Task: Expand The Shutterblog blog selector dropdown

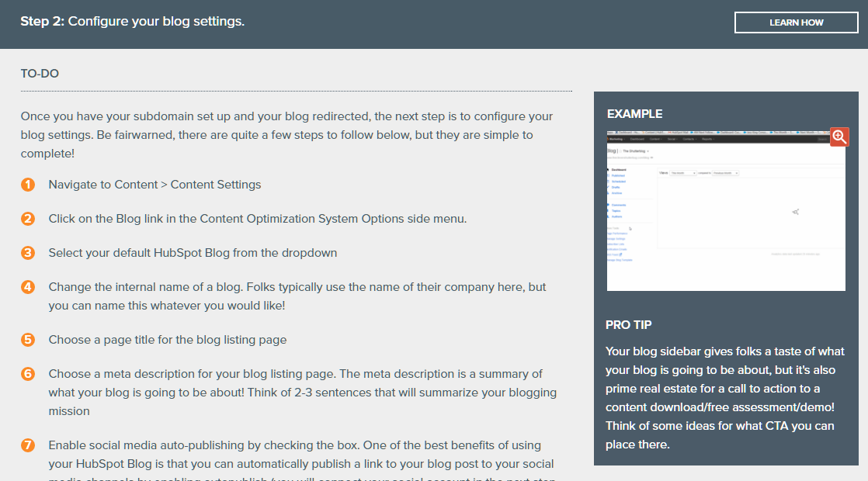Action: click(634, 151)
